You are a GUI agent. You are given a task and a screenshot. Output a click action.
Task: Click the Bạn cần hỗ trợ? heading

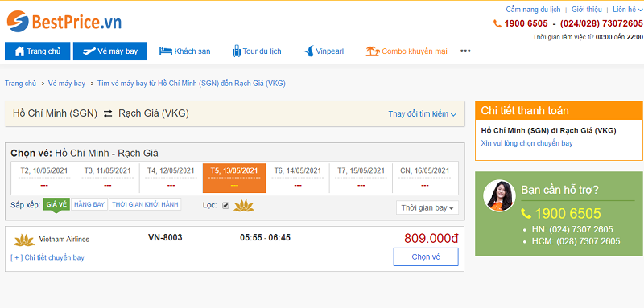point(559,190)
